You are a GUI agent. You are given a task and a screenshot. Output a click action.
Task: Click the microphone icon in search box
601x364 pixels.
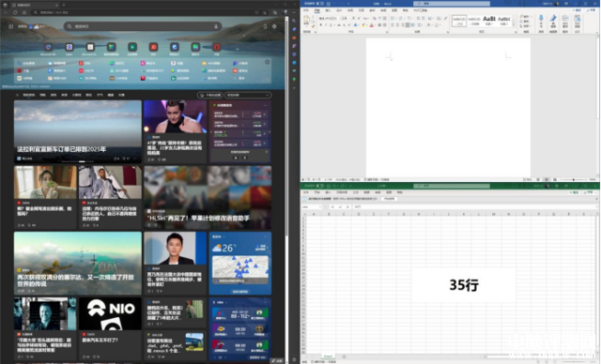[216, 26]
